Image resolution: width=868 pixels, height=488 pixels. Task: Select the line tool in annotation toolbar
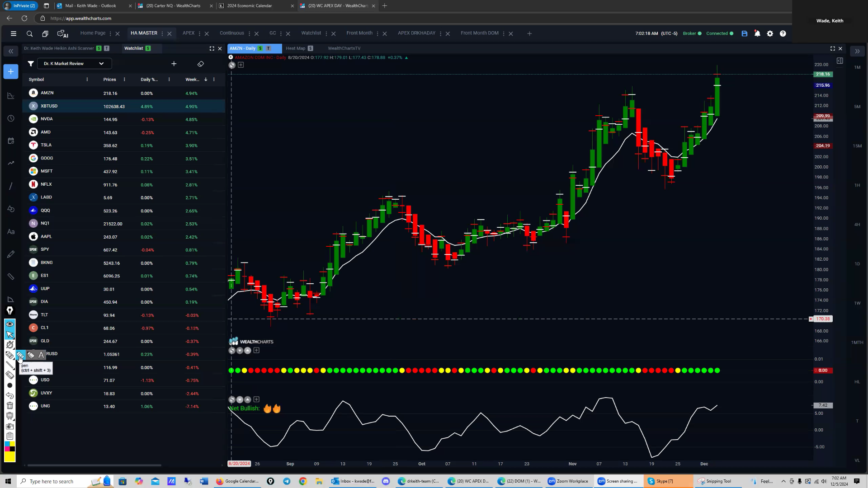(x=9, y=365)
